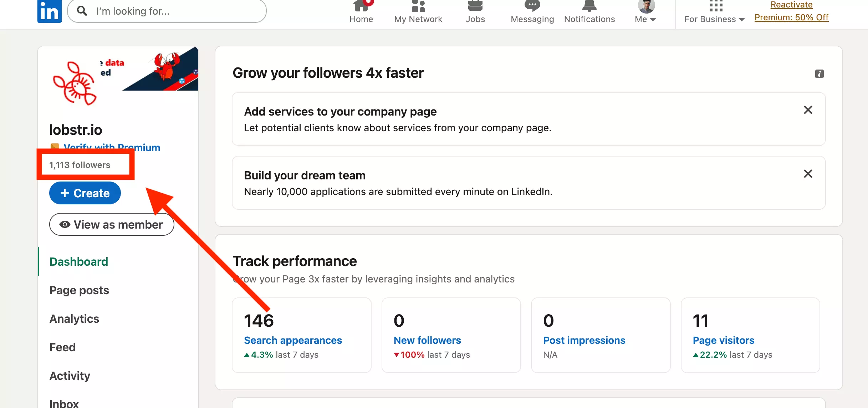Image resolution: width=868 pixels, height=408 pixels.
Task: Dismiss the Add services card
Action: pos(808,110)
